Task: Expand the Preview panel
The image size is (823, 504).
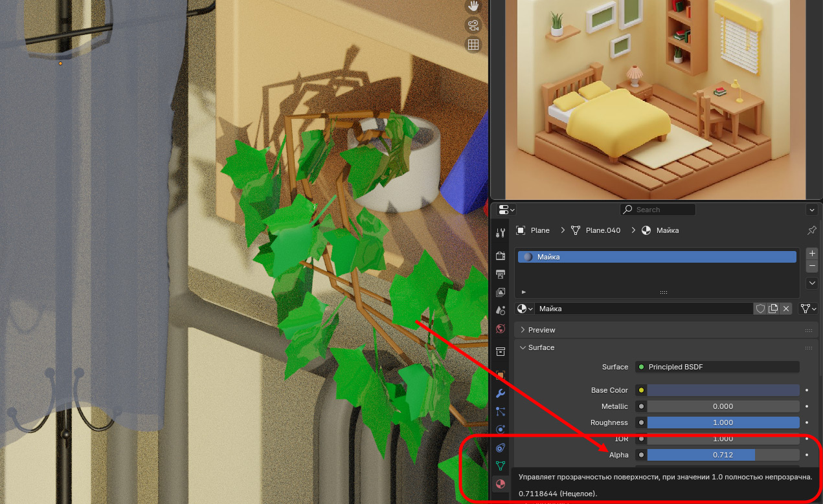Action: [x=523, y=330]
